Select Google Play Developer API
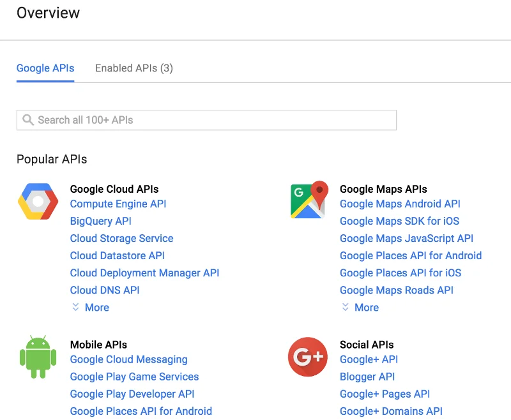This screenshot has width=511, height=420. (x=132, y=394)
